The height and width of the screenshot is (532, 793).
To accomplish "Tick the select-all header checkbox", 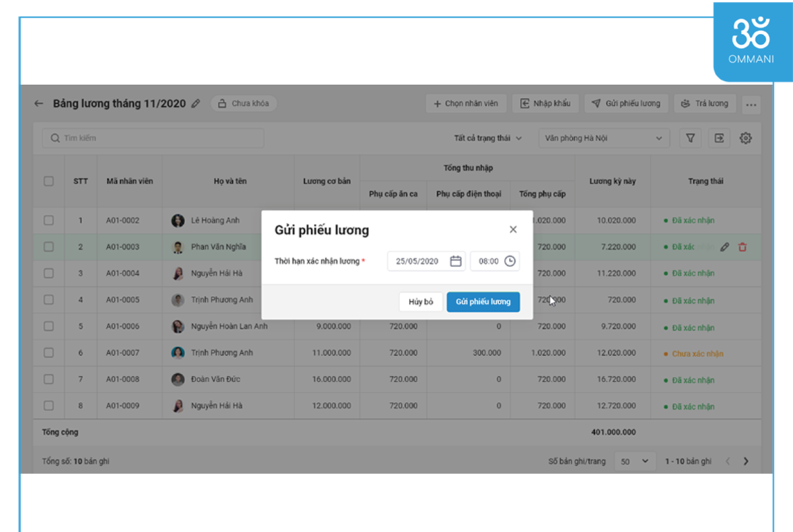I will 48,181.
